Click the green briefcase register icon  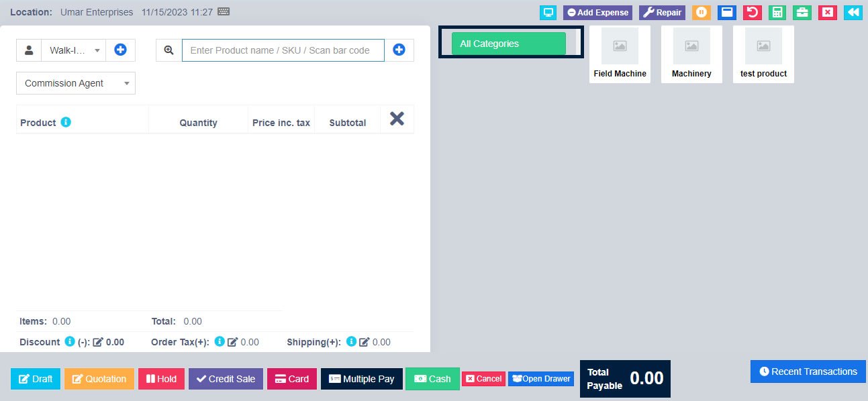click(x=802, y=12)
